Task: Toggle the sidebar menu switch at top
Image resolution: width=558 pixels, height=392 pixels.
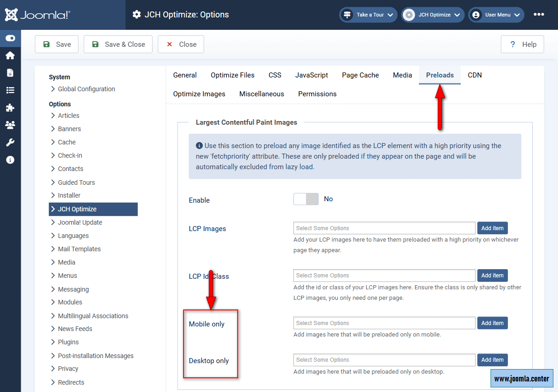Action: (x=10, y=38)
